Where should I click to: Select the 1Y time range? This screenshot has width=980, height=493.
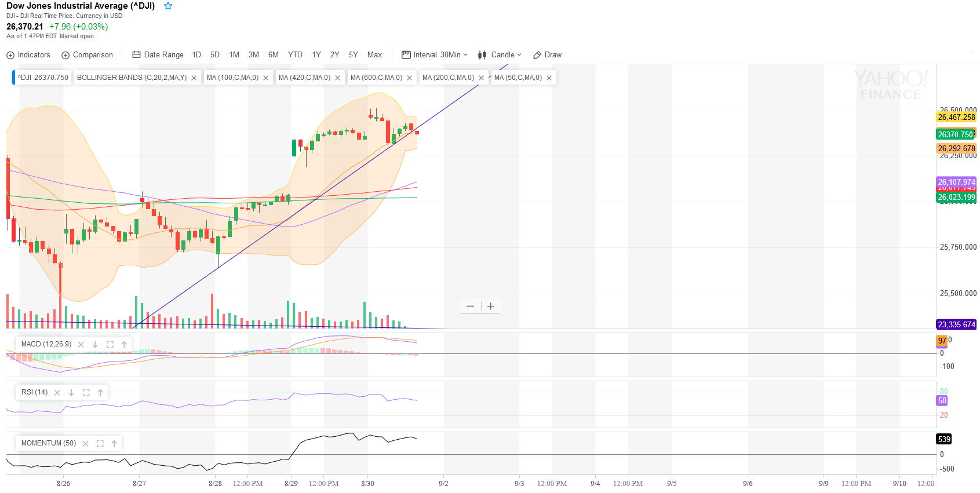[316, 55]
